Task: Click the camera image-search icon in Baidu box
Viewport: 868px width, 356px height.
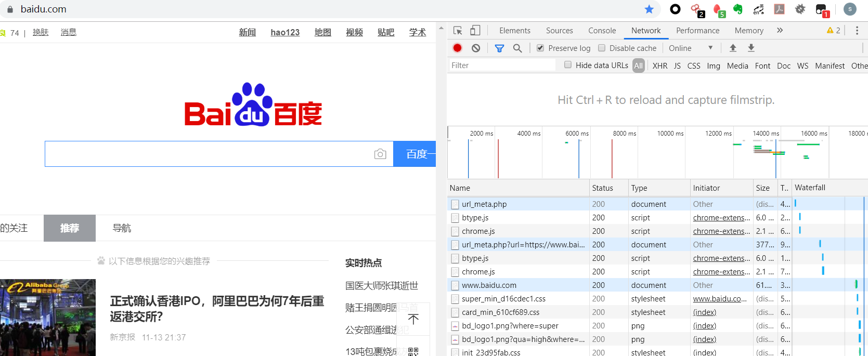Action: click(380, 154)
